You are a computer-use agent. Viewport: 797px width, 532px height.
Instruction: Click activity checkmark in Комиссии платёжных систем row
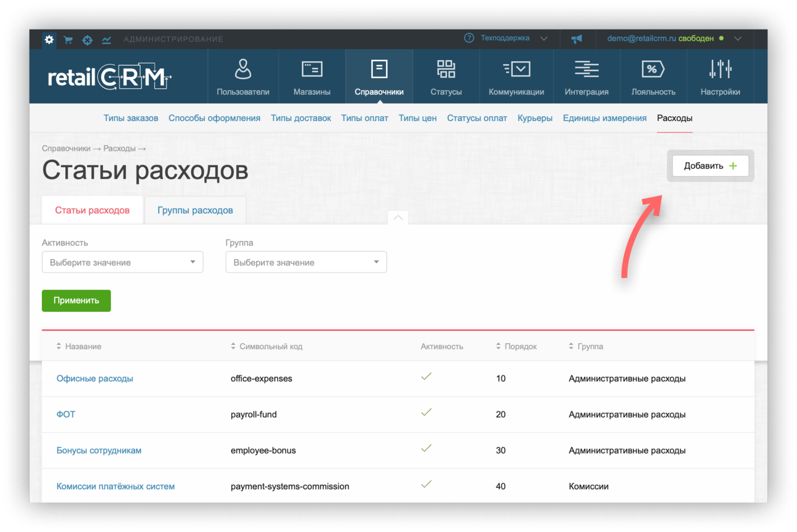click(426, 485)
